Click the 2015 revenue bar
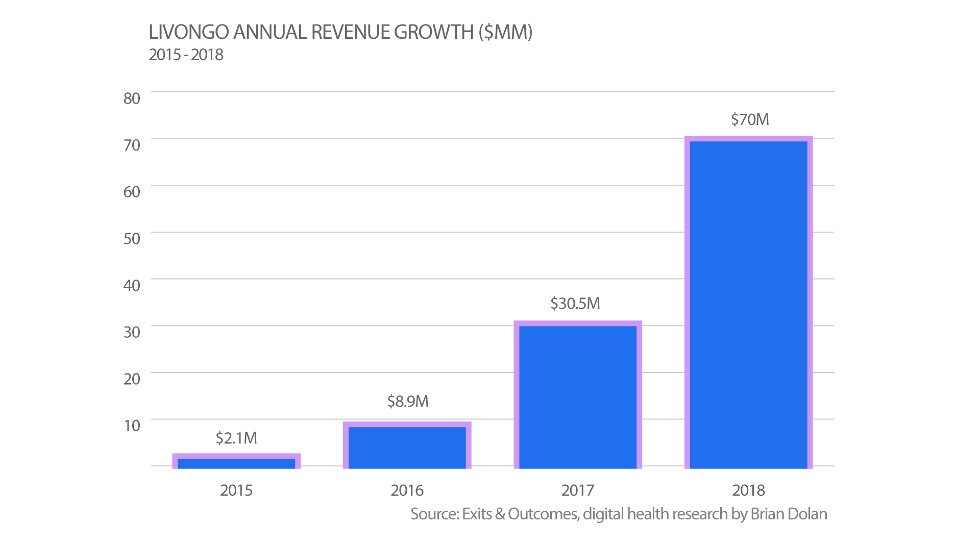 coord(236,461)
